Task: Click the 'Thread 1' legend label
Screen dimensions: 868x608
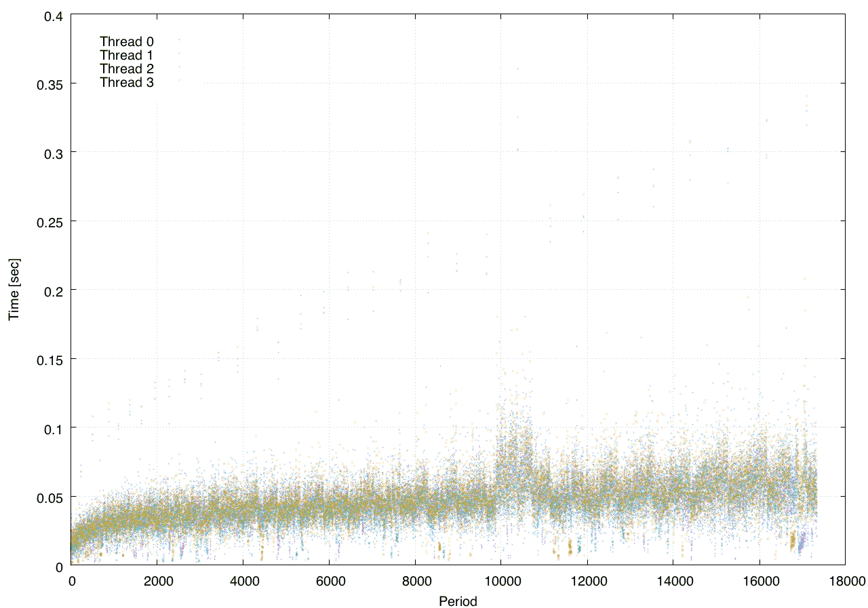Action: pyautogui.click(x=127, y=55)
